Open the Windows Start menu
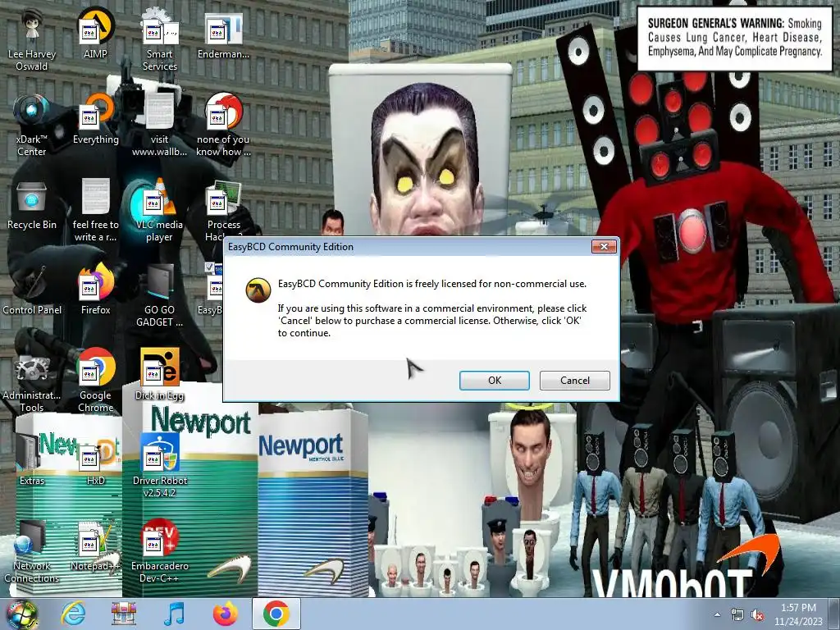840x630 pixels. coord(21,614)
